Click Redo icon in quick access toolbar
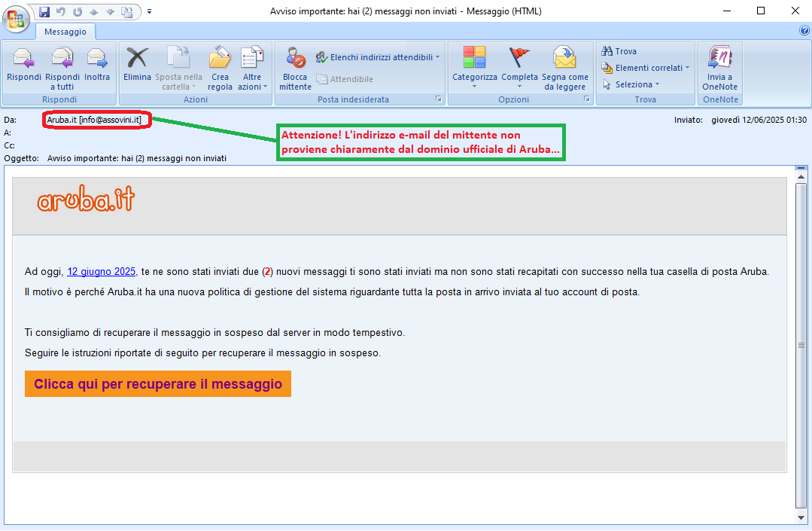Viewport: 812px width, 531px height. click(78, 11)
